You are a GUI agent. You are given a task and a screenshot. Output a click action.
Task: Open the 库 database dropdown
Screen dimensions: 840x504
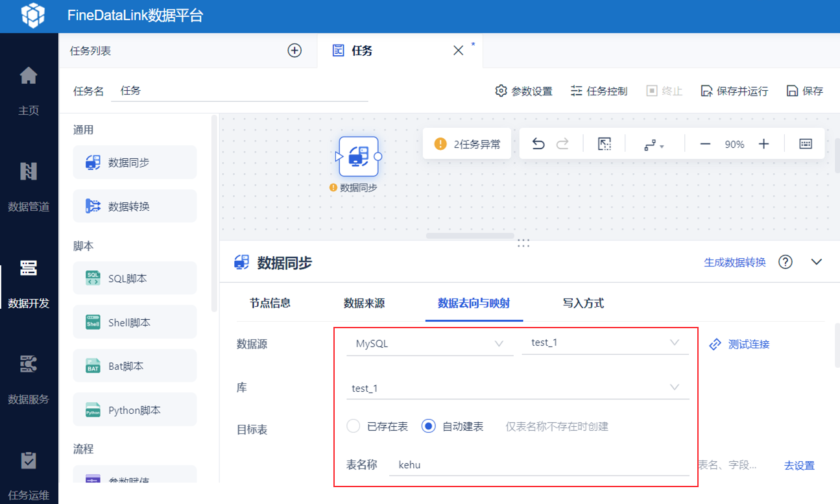pyautogui.click(x=518, y=388)
